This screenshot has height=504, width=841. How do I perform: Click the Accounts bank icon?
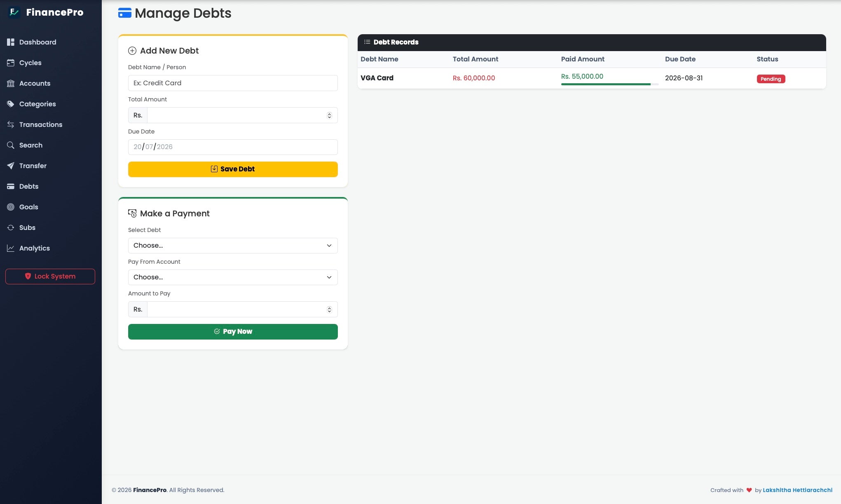pos(11,83)
